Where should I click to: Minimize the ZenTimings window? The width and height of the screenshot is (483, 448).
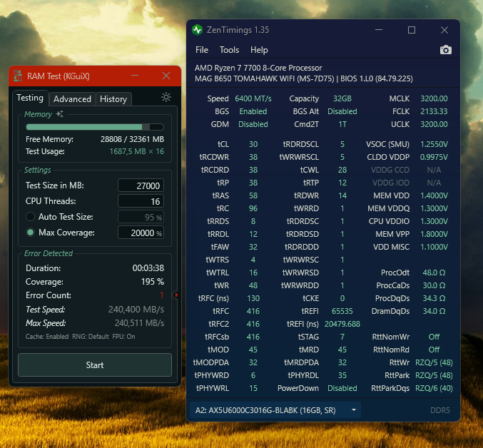click(x=379, y=30)
